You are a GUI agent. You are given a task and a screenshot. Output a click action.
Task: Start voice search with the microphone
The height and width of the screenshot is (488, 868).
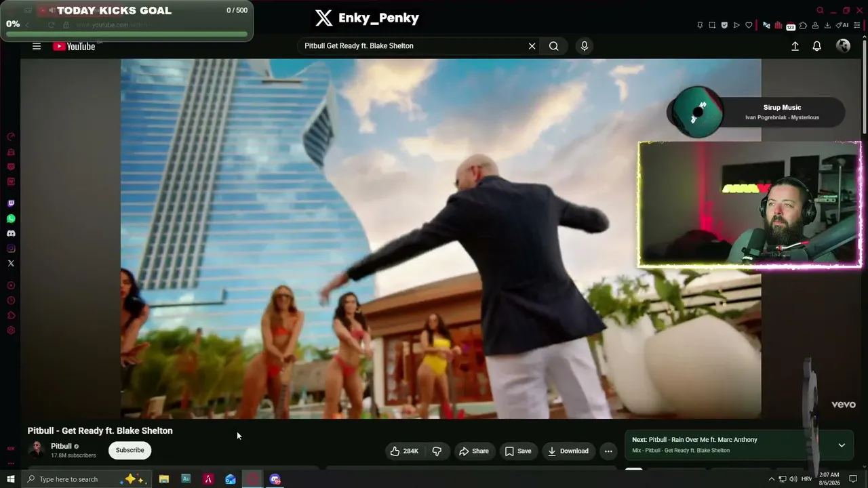tap(585, 46)
